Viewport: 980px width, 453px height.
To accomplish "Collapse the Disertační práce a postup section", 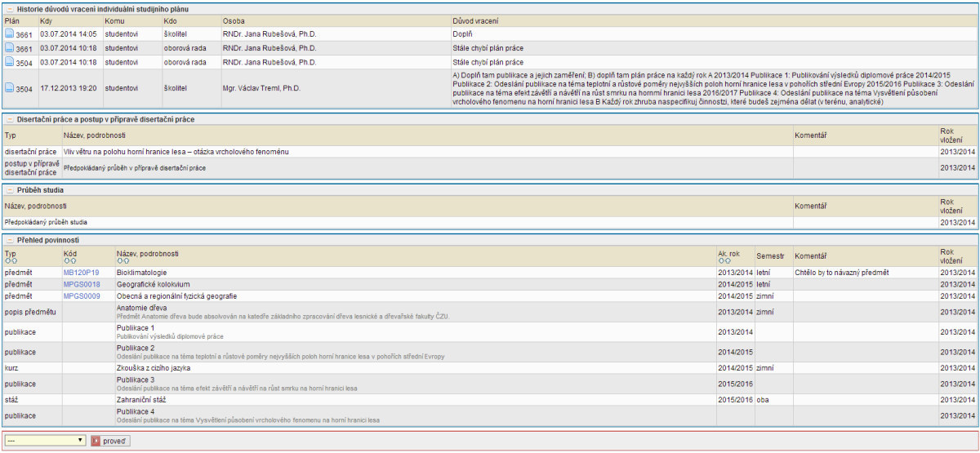I will pyautogui.click(x=9, y=120).
